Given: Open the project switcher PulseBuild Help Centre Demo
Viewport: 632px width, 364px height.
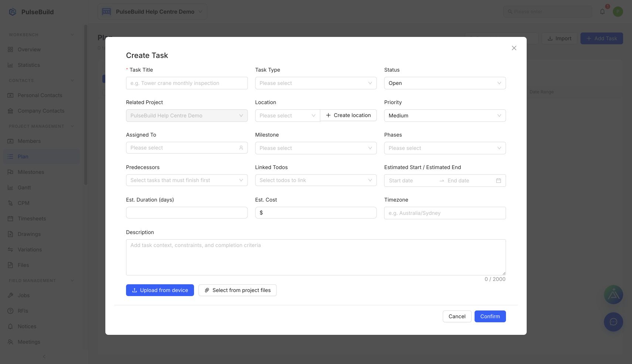Looking at the screenshot, I should click(152, 12).
